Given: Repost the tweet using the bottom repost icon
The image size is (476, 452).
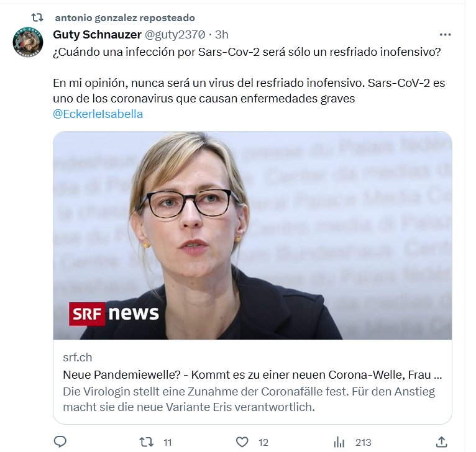Looking at the screenshot, I should pos(146,442).
